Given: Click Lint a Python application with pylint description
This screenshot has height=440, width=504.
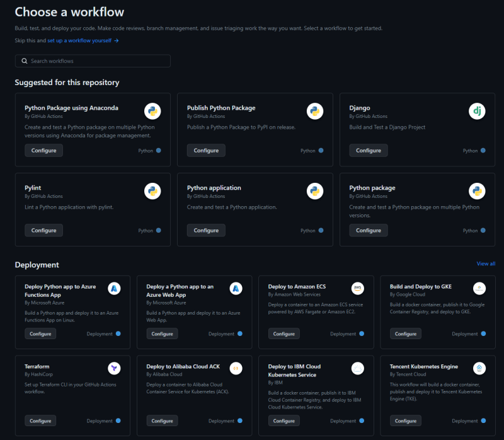Looking at the screenshot, I should tap(69, 207).
